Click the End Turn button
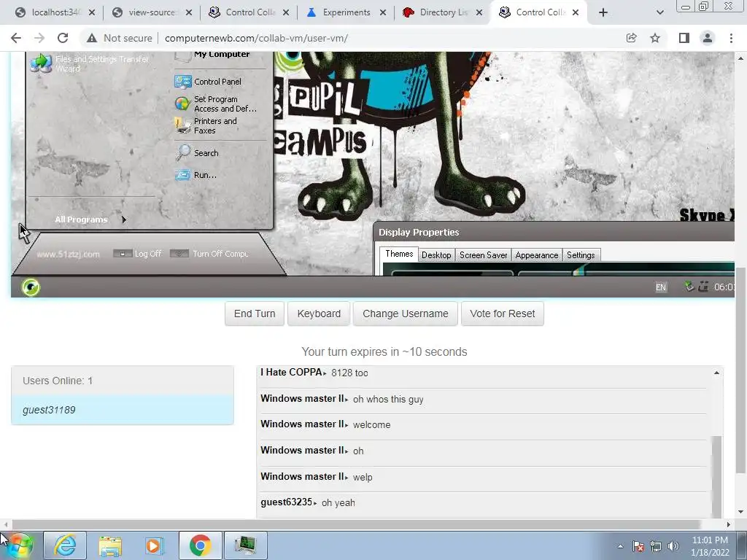This screenshot has width=747, height=560. tap(255, 314)
